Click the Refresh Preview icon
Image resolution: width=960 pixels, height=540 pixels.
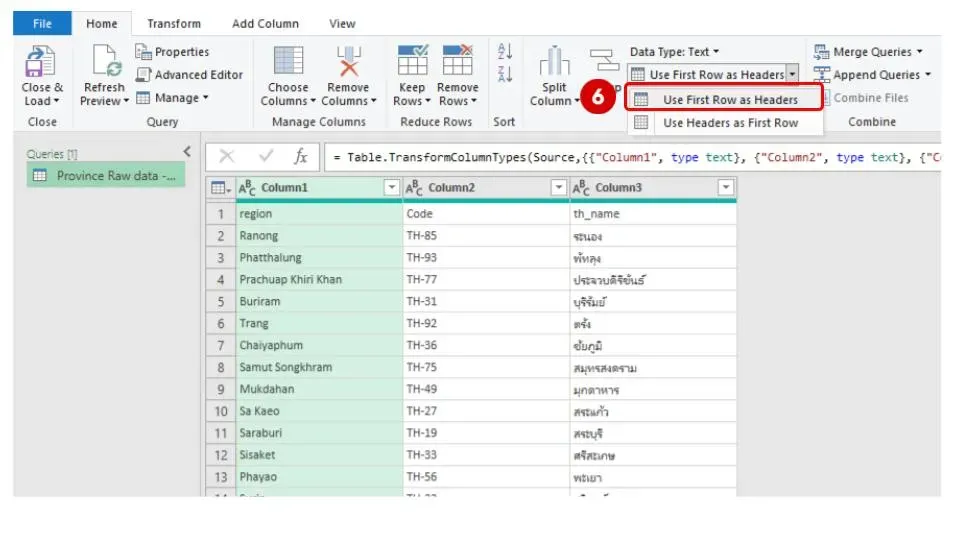click(105, 61)
